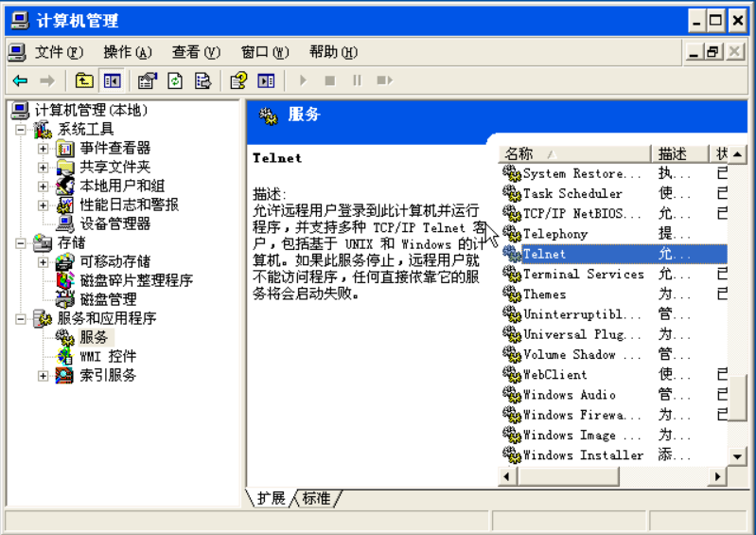
Task: Switch to the 标准 tab
Action: (316, 498)
